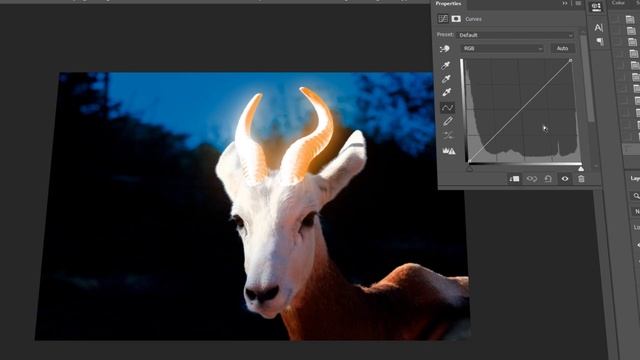Select the black point eyedropper

[446, 65]
